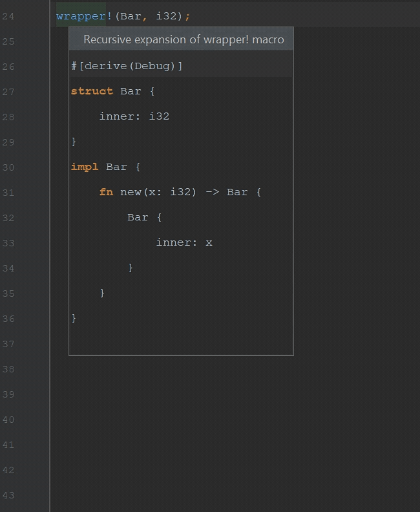Click the '-> Bar' return type in popup
Image resolution: width=420 pixels, height=512 pixels.
point(227,192)
